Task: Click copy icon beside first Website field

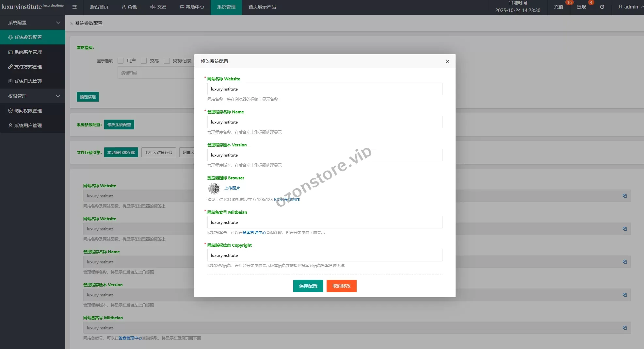Action: pyautogui.click(x=624, y=196)
